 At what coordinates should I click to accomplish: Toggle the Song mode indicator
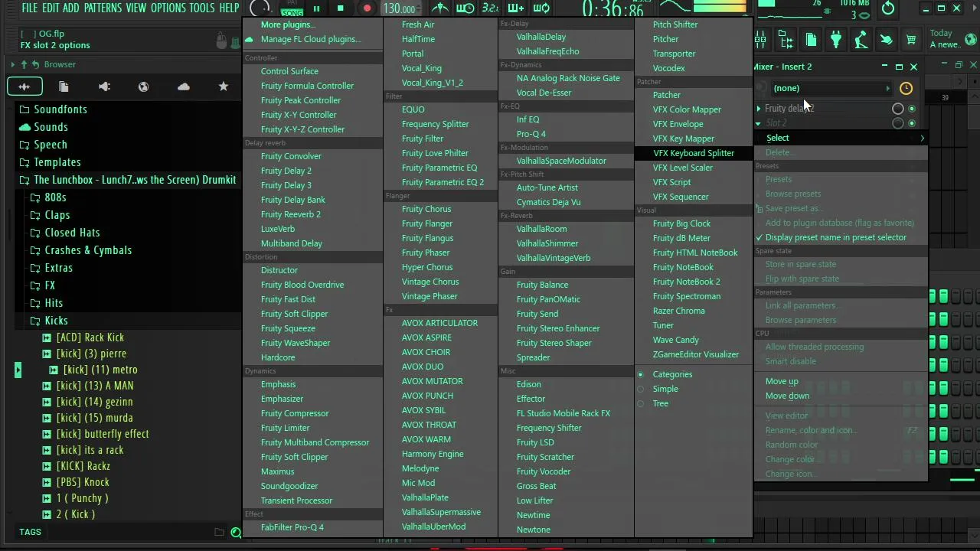[x=292, y=12]
